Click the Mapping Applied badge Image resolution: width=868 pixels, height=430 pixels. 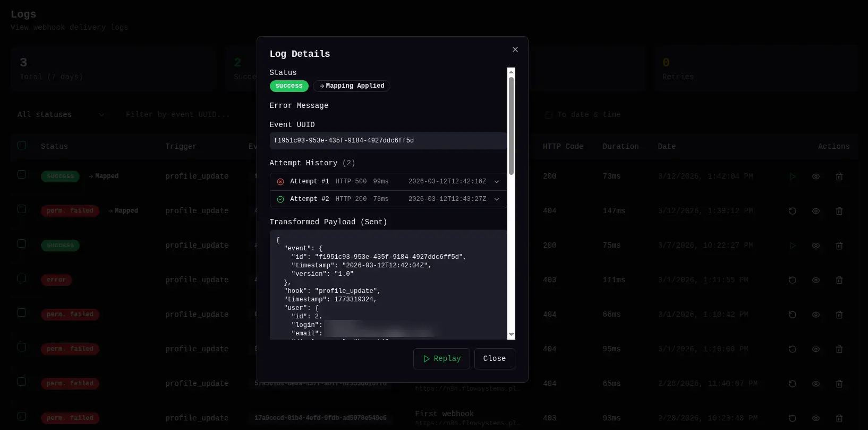click(x=352, y=86)
